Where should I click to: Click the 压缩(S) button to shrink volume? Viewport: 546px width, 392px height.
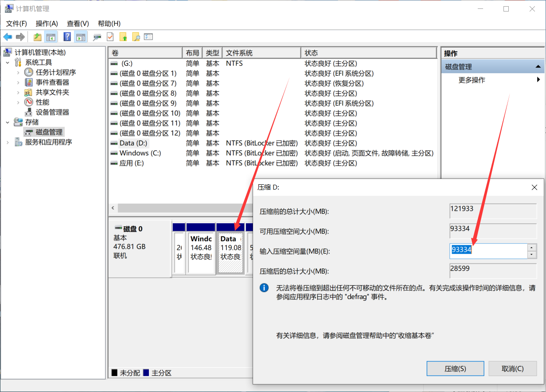(455, 368)
